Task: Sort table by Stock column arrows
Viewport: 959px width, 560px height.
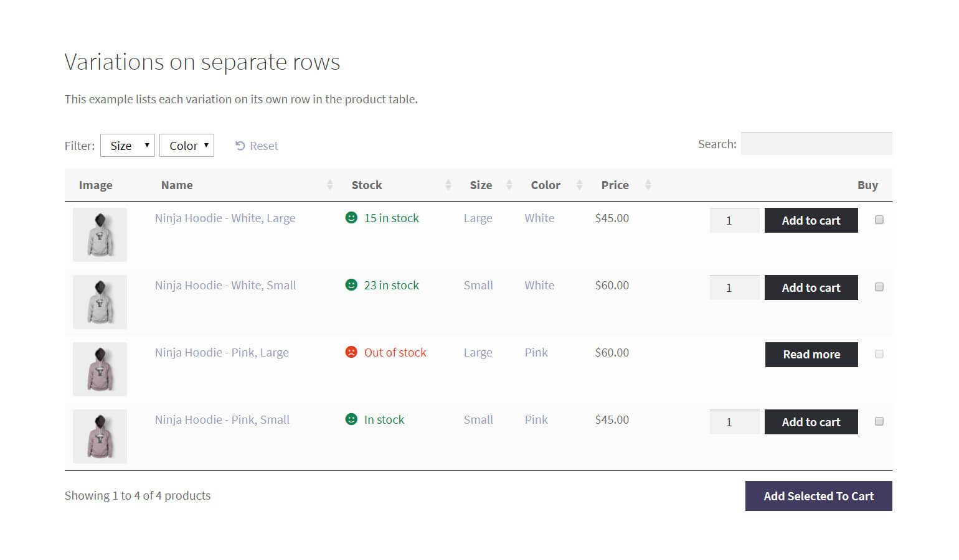Action: (448, 185)
